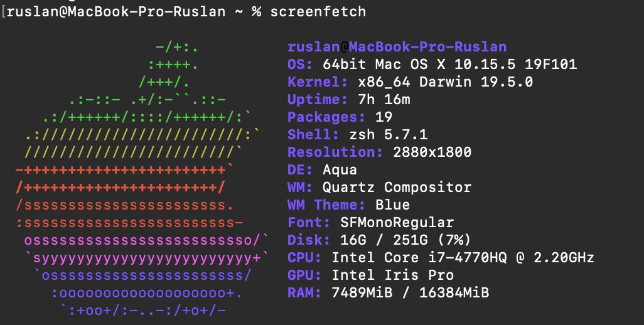This screenshot has height=325, width=644.
Task: Click the purple ':ooooo...o+.' row of the logo
Action: click(x=147, y=293)
